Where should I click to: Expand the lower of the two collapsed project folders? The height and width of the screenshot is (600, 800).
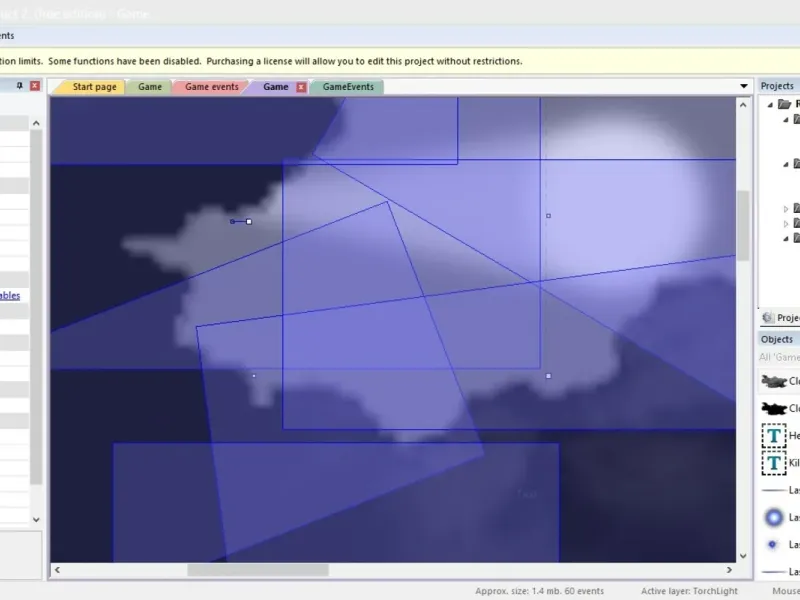click(x=786, y=223)
